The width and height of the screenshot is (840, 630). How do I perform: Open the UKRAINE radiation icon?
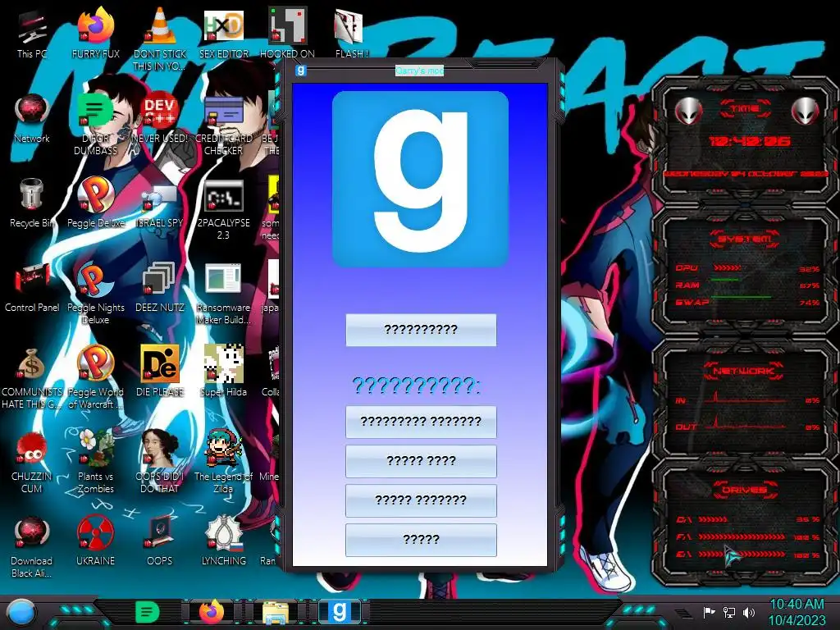point(95,541)
